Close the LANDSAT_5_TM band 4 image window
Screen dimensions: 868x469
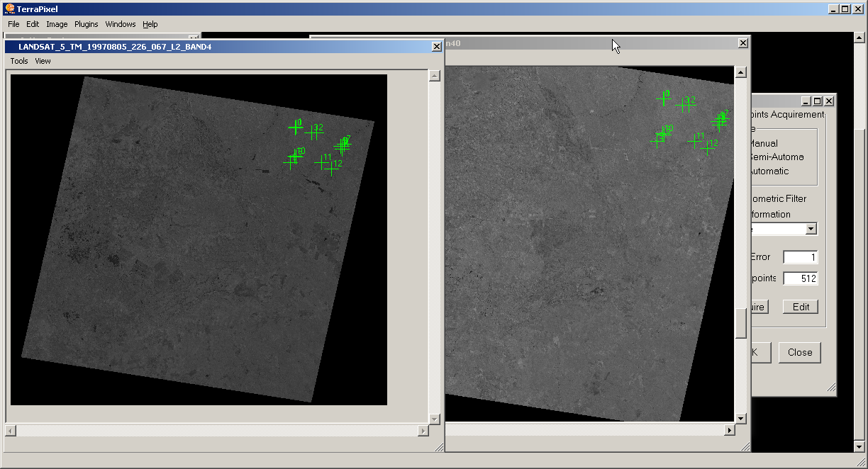436,47
